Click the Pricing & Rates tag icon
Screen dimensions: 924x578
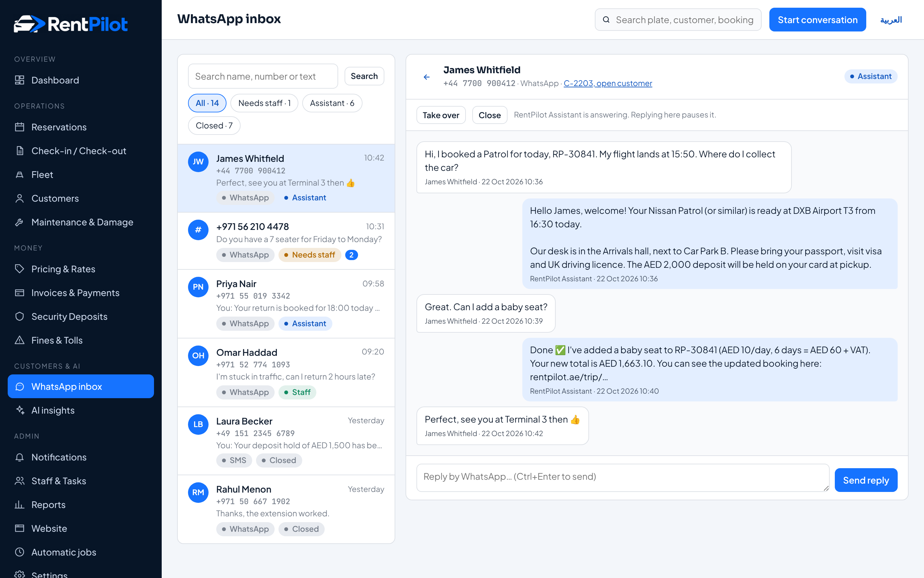click(x=20, y=269)
